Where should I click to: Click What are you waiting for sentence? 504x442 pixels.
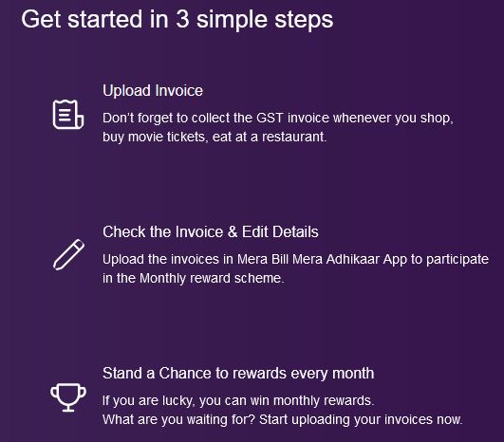(283, 419)
